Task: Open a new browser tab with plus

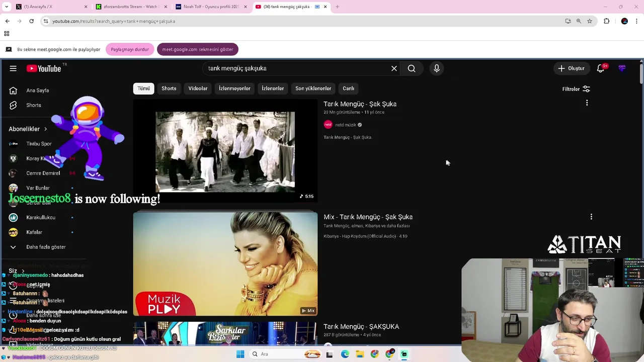Action: pyautogui.click(x=337, y=7)
